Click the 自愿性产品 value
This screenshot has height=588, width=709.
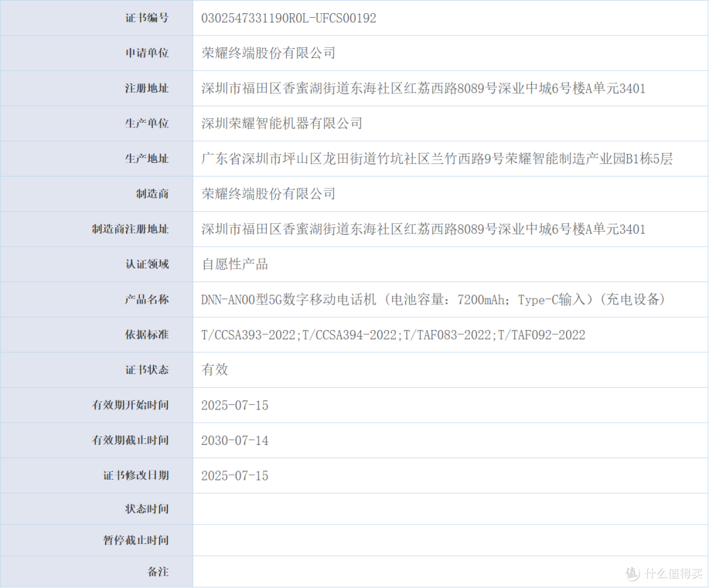[234, 264]
